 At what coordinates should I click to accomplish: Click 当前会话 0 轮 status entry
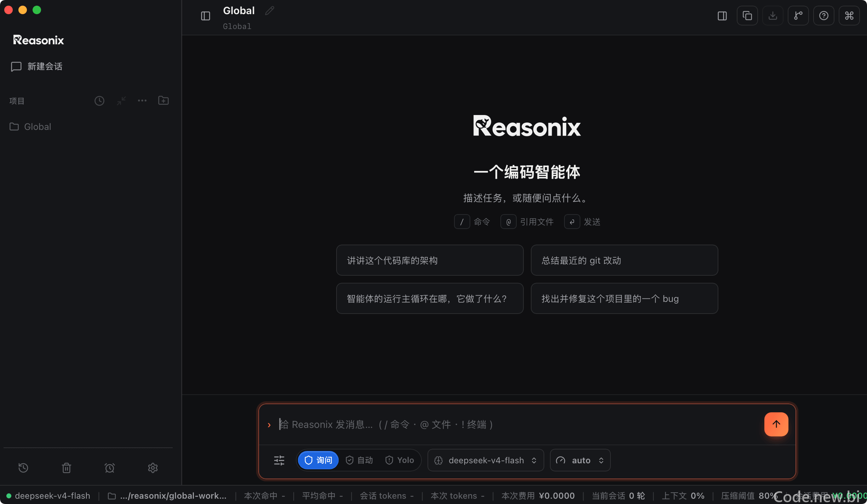pos(618,496)
